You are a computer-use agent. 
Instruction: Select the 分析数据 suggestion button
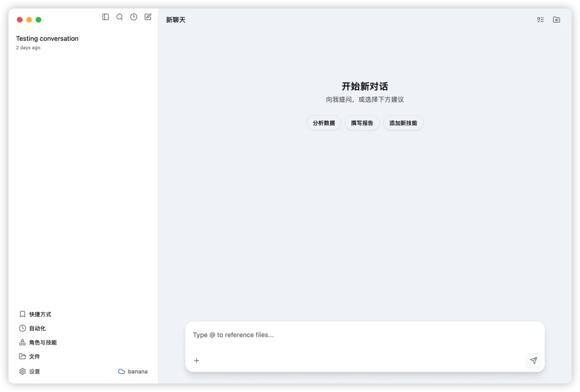[x=324, y=123]
